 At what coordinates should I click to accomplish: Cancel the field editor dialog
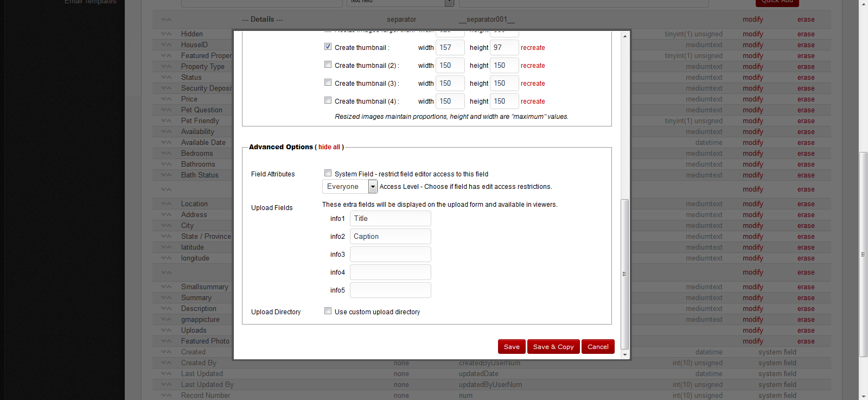click(598, 347)
